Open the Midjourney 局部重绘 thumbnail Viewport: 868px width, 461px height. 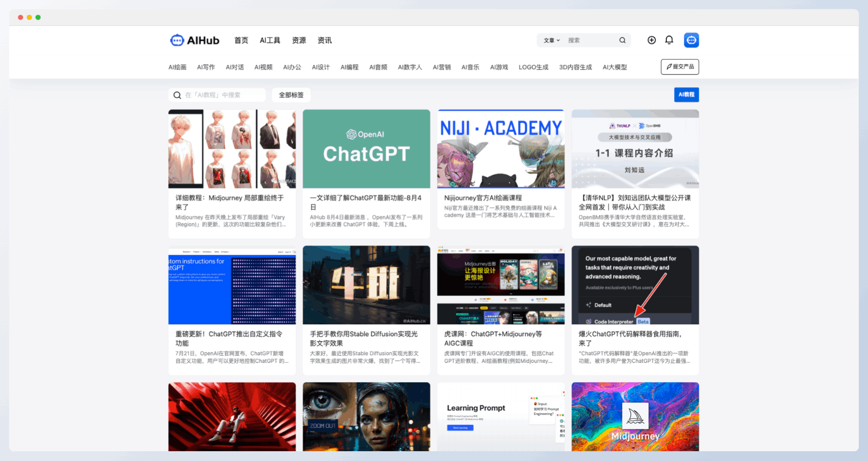pyautogui.click(x=232, y=149)
